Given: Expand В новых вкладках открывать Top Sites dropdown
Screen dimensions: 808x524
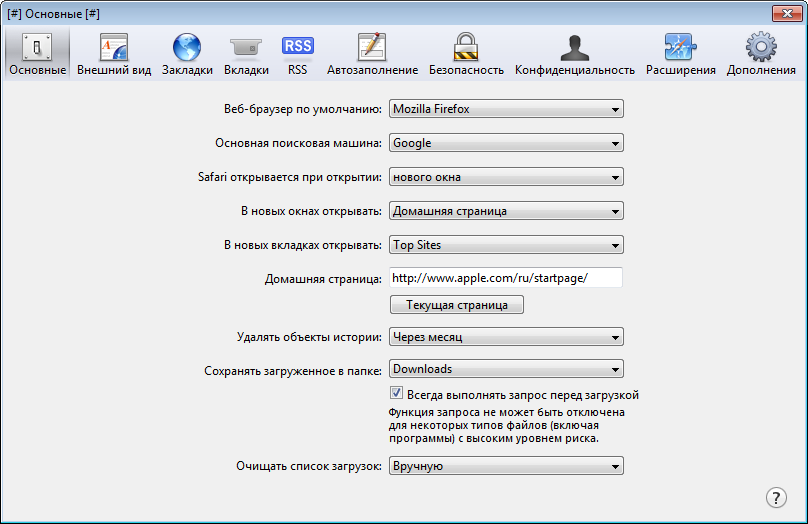Looking at the screenshot, I should [x=506, y=245].
